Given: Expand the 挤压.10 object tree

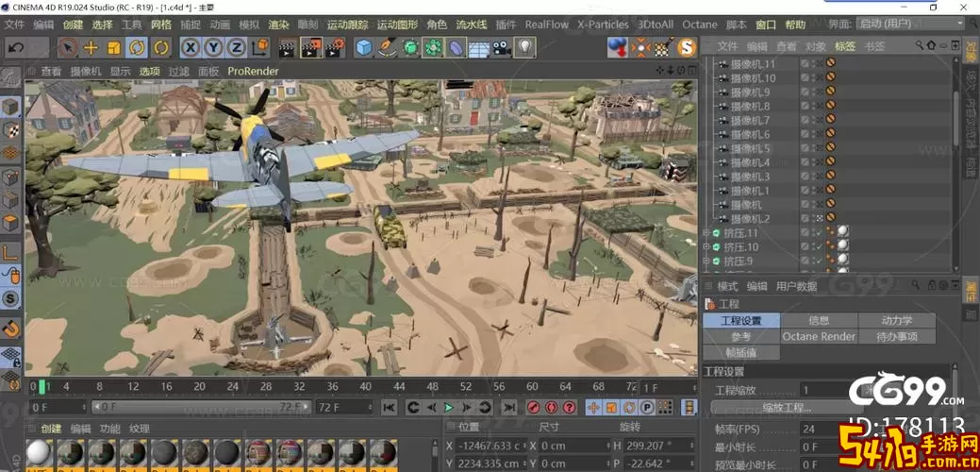Looking at the screenshot, I should pyautogui.click(x=706, y=247).
